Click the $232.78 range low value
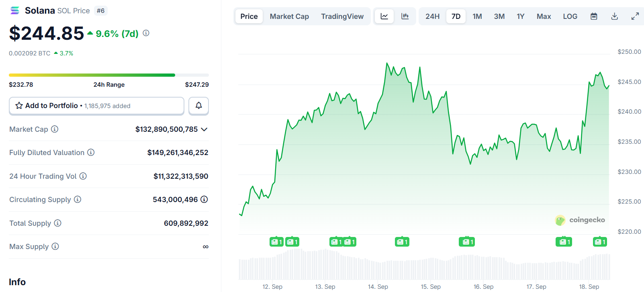644x292 pixels. [x=21, y=84]
